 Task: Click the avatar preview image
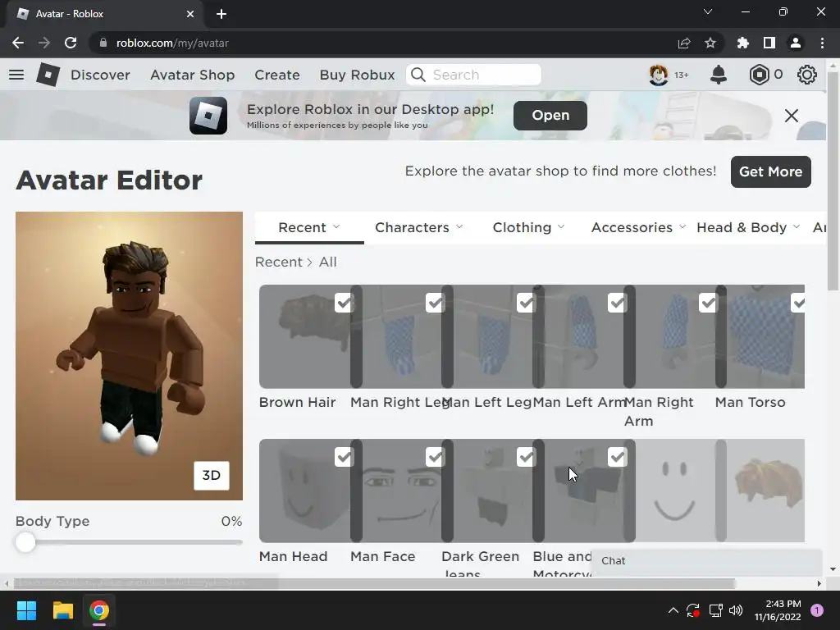(x=129, y=356)
